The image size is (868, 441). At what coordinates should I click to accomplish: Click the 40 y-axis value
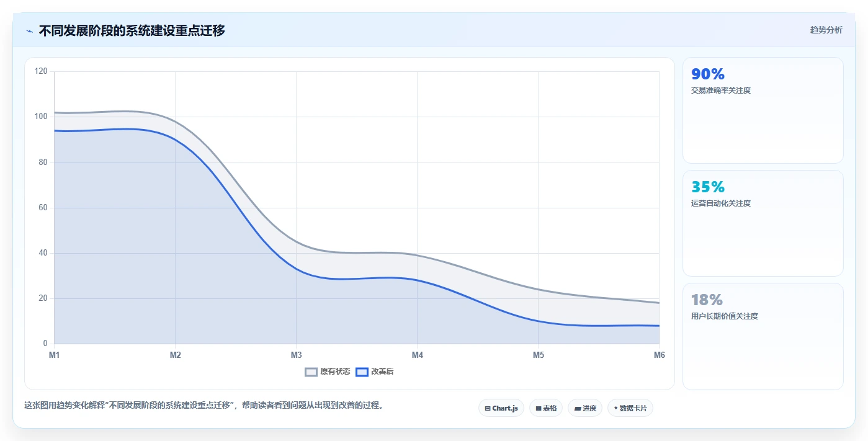43,253
